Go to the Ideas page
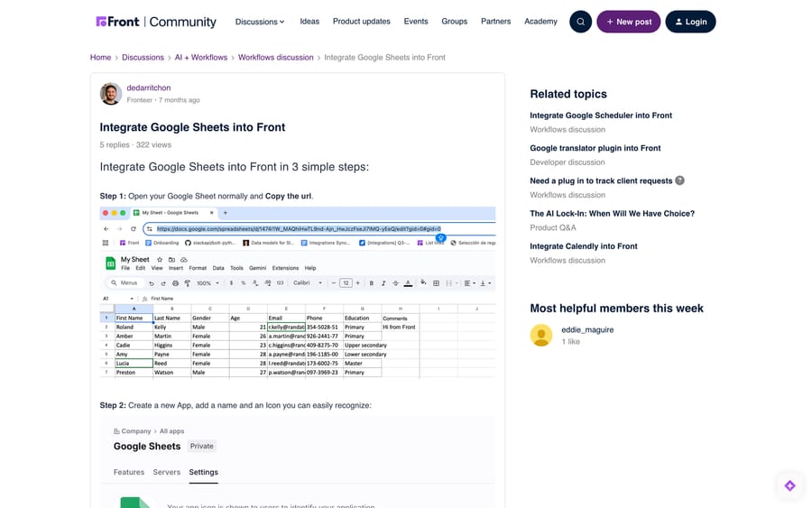The width and height of the screenshot is (812, 508). click(x=309, y=22)
